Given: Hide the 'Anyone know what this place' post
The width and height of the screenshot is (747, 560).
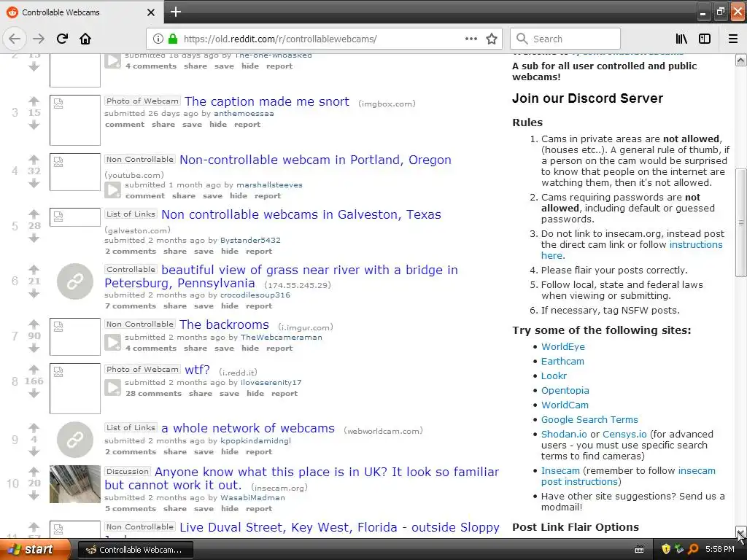Looking at the screenshot, I should coord(230,508).
